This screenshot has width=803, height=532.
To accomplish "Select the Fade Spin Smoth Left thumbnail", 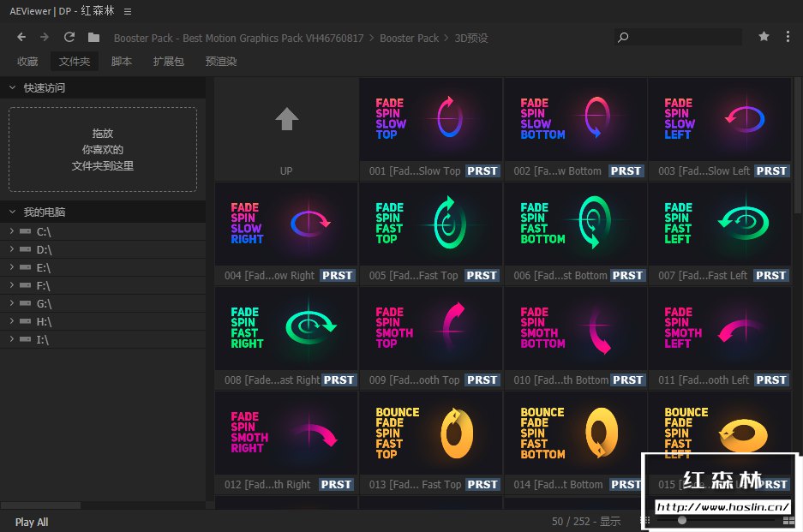I will [720, 328].
